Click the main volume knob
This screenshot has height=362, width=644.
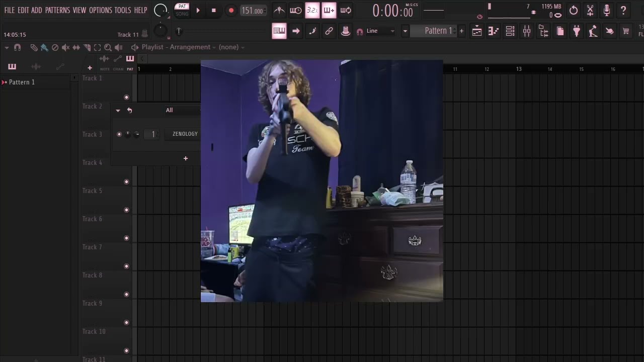coord(160,10)
